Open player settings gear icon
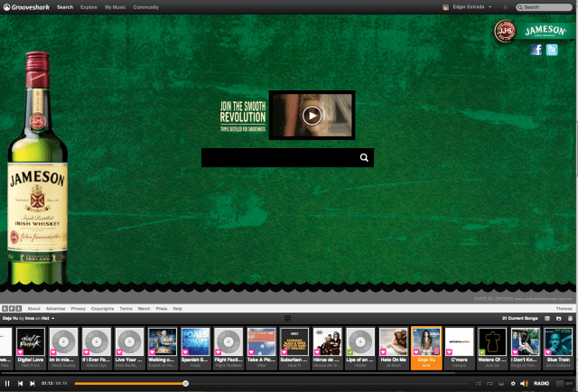Viewport: 578px width, 392px height. 512,383
